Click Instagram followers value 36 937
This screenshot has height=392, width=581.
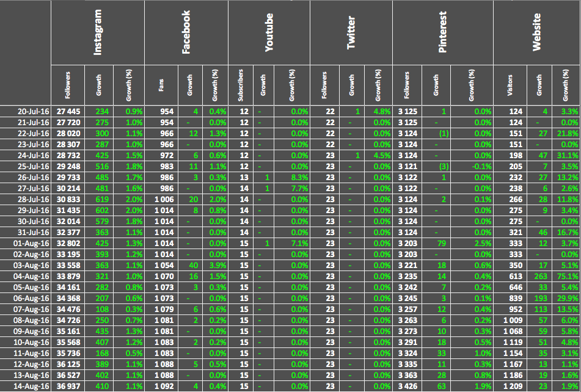(68, 386)
